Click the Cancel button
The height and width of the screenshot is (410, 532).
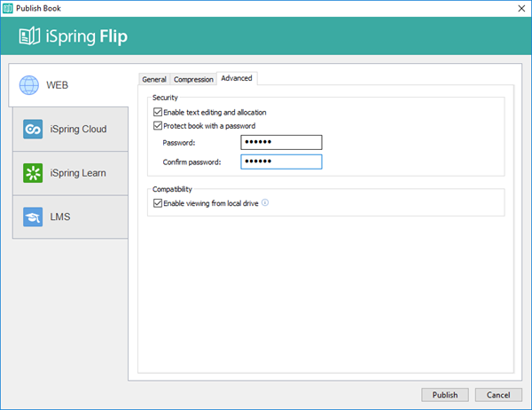498,395
